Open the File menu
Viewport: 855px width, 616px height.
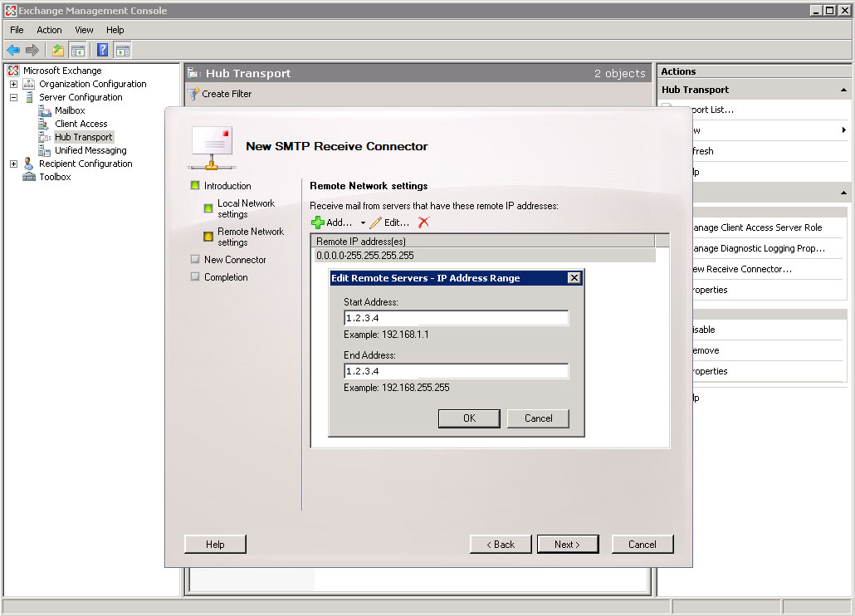17,30
